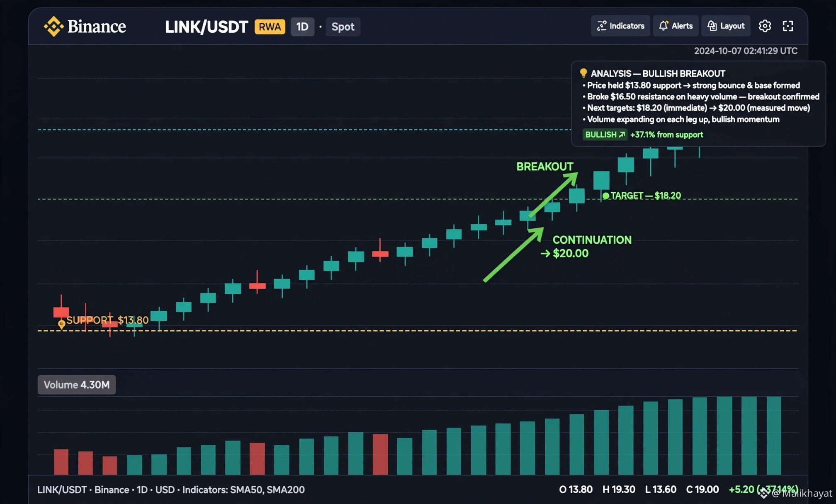
Task: Click the H 19.30 high value
Action: (x=619, y=489)
